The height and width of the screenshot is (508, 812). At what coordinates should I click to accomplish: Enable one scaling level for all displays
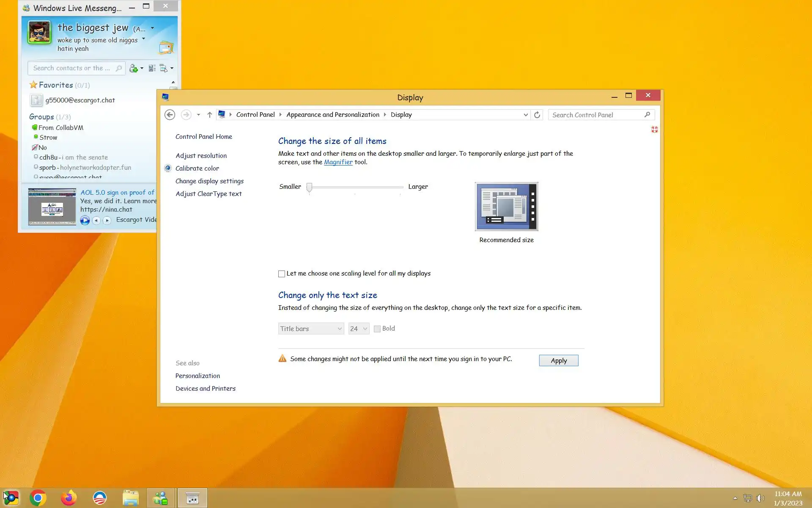pos(282,274)
